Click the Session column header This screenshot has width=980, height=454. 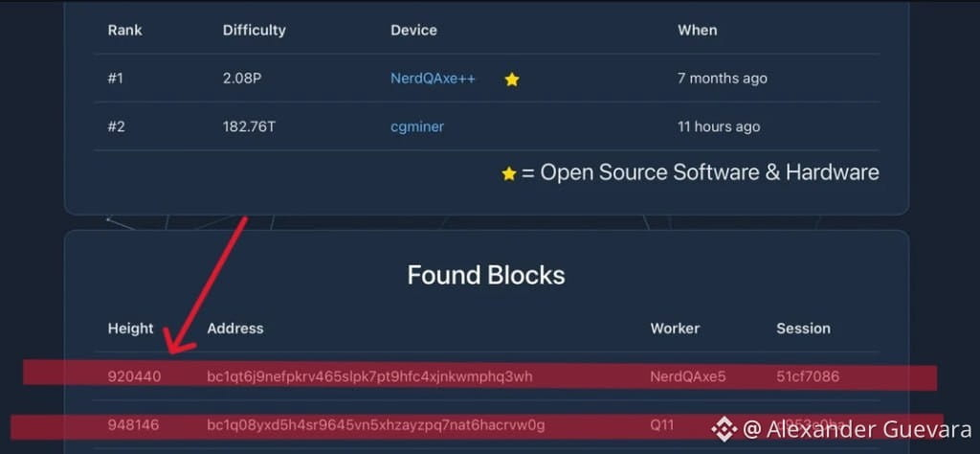coord(804,329)
